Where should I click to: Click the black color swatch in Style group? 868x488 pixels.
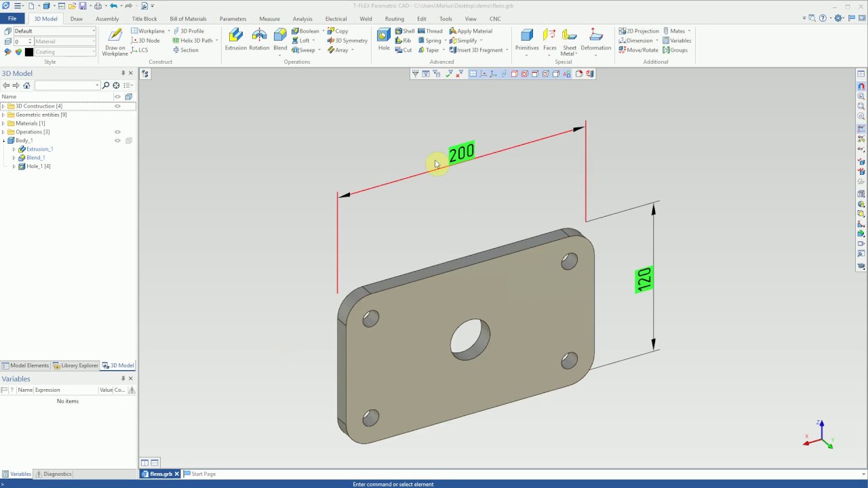click(29, 52)
